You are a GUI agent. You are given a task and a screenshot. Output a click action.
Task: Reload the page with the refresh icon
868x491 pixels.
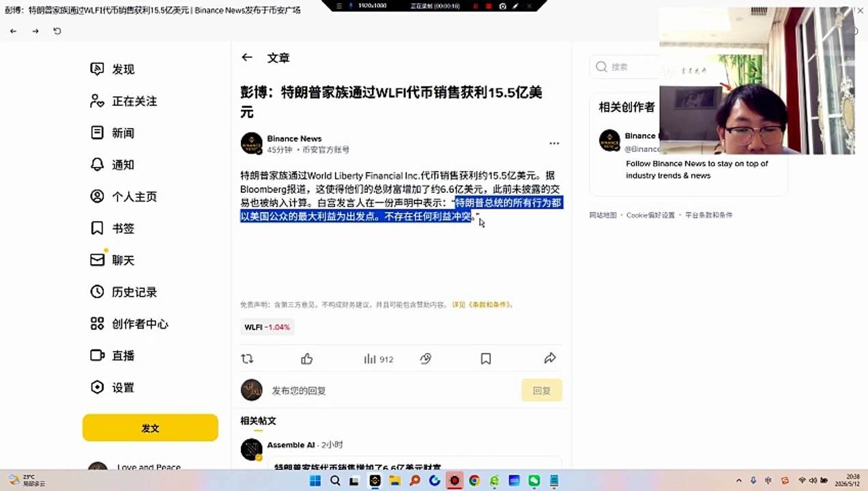[x=57, y=31]
